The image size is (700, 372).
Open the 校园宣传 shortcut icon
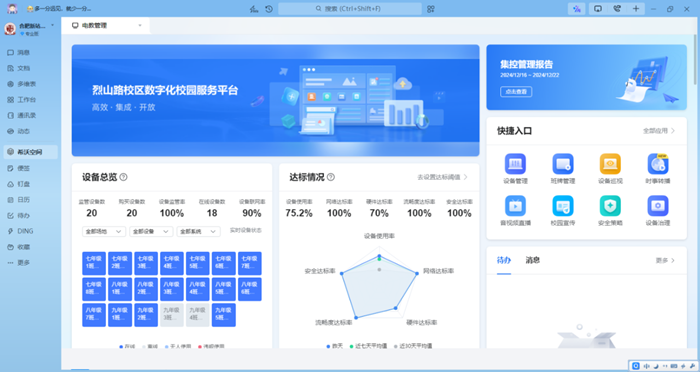(x=562, y=205)
